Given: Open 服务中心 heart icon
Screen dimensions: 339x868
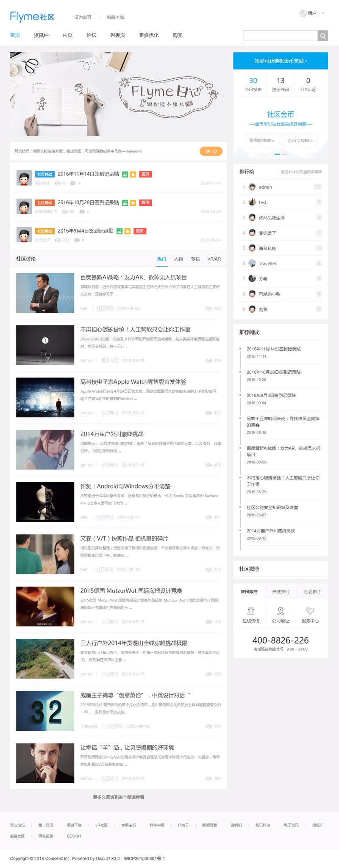Looking at the screenshot, I should coord(310,610).
